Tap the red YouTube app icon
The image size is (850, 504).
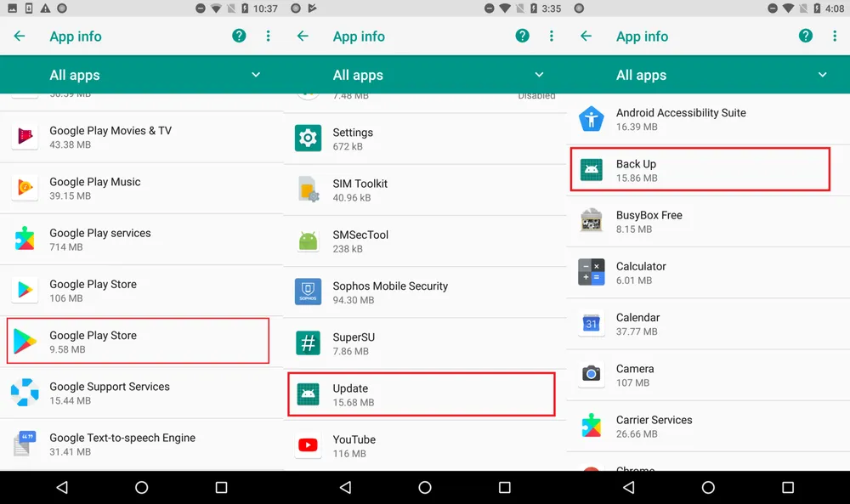308,445
